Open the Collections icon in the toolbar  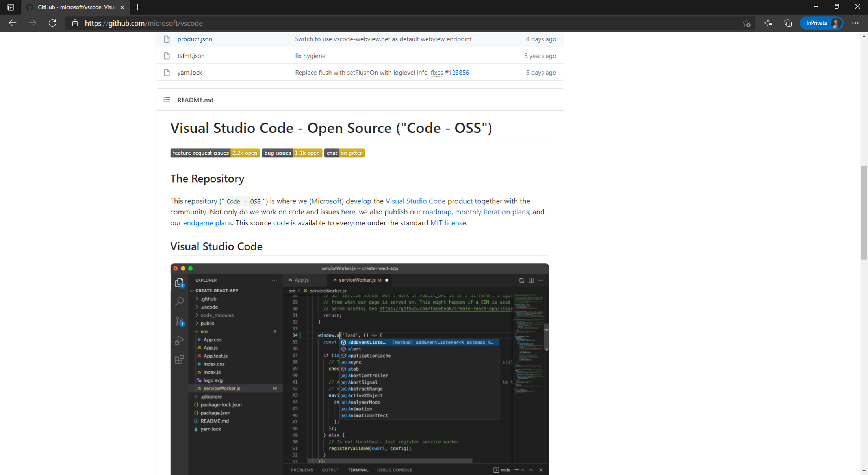788,23
